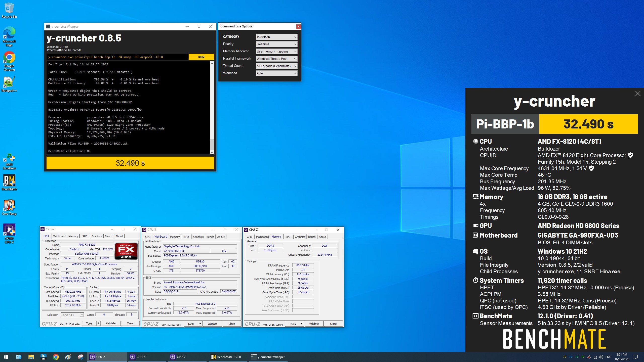Click the yellow RUN button
The width and height of the screenshot is (644, 362).
tap(201, 57)
